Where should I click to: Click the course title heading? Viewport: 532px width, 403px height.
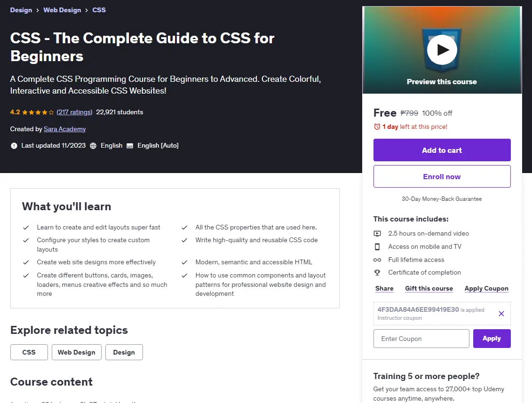coord(142,47)
